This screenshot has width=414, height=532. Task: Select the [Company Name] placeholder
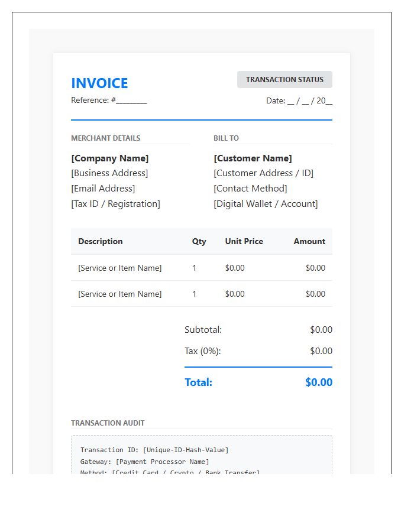[110, 158]
